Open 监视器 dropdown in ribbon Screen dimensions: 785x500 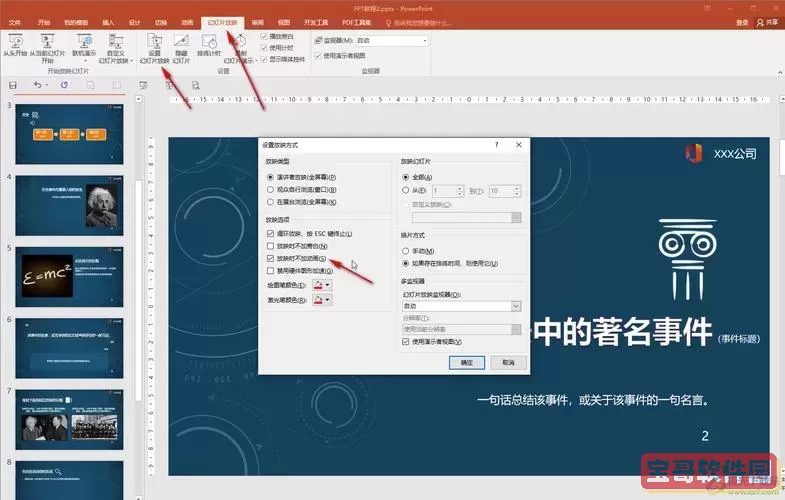point(392,41)
